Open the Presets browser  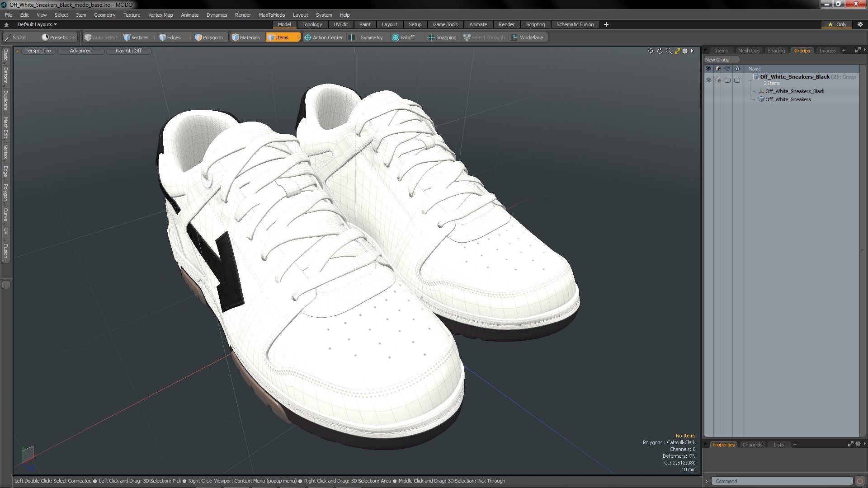click(58, 38)
